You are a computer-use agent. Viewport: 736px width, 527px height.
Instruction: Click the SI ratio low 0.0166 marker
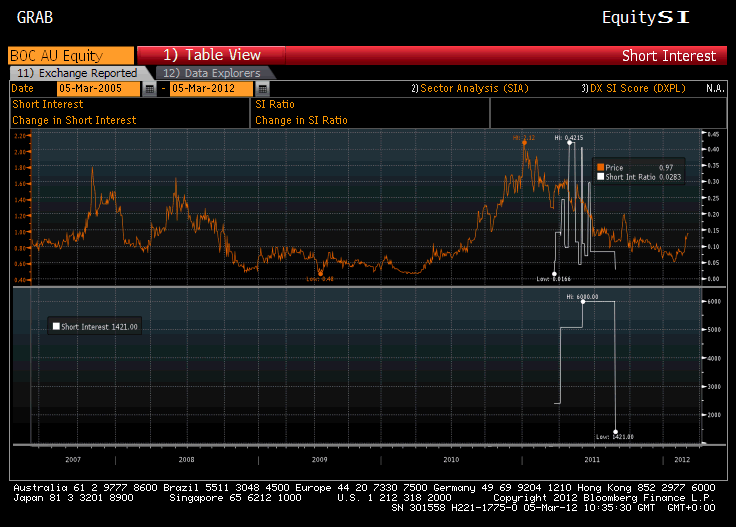(x=554, y=274)
